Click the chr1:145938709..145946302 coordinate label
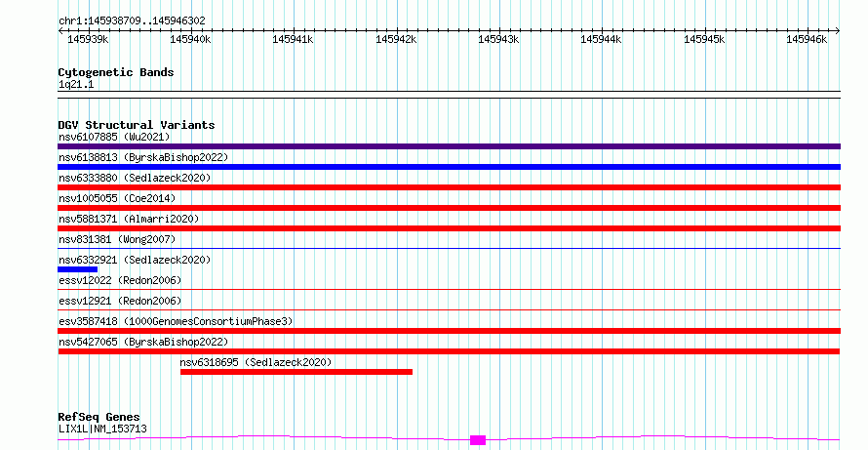Screen dimensions: 868x450 click(132, 20)
